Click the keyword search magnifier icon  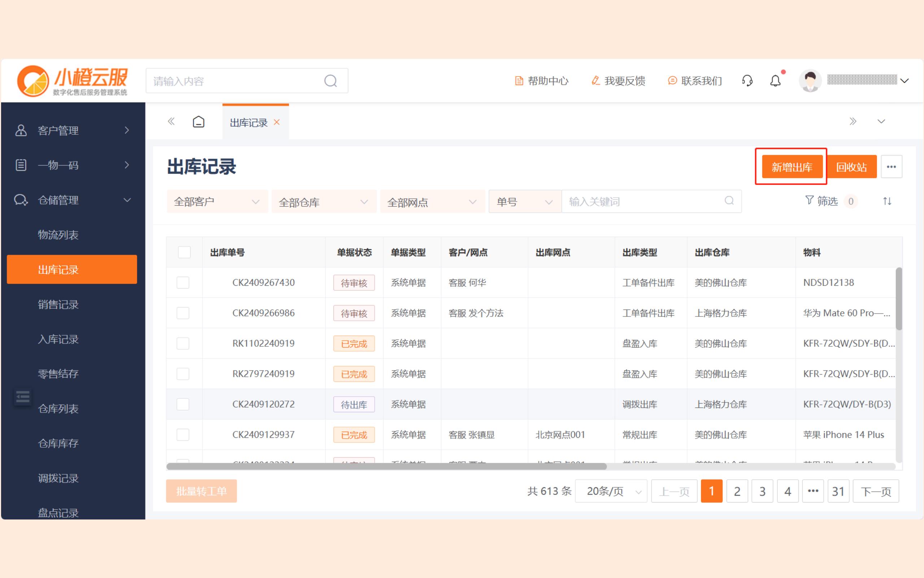click(x=729, y=201)
